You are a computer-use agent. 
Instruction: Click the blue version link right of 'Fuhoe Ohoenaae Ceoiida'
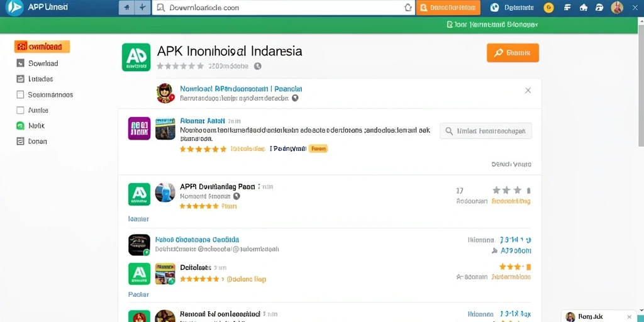(516, 240)
